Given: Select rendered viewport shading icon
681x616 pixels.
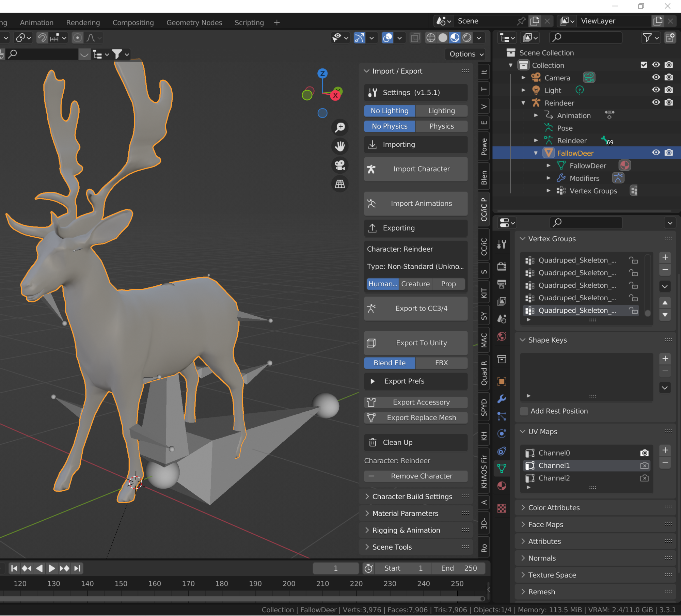Looking at the screenshot, I should (467, 38).
